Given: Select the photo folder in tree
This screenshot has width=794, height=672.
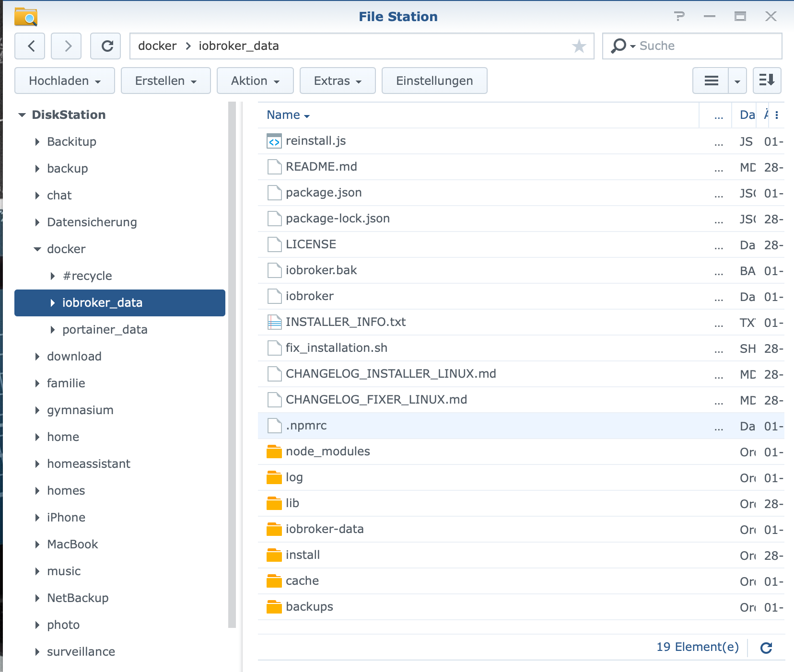Looking at the screenshot, I should pyautogui.click(x=63, y=625).
